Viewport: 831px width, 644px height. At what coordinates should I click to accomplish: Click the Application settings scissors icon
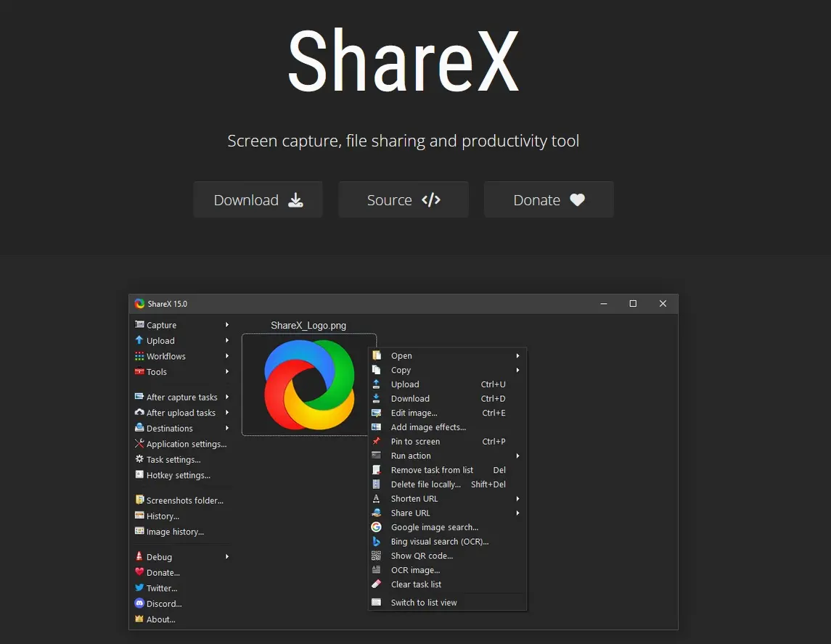[x=139, y=444]
